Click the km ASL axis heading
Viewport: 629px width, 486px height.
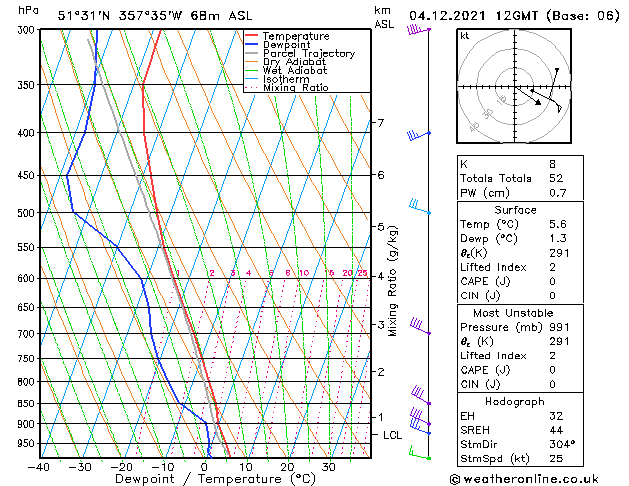point(383,17)
